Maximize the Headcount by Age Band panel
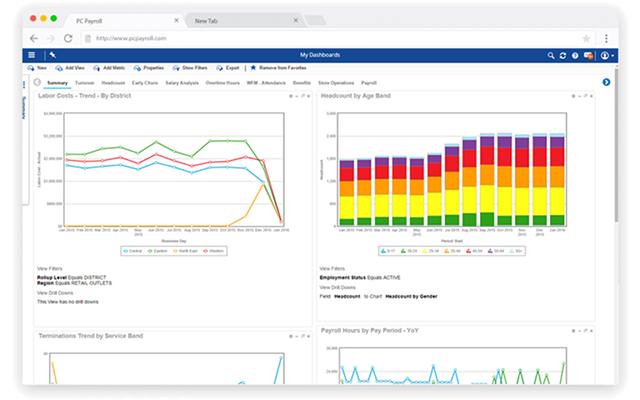 click(x=585, y=96)
